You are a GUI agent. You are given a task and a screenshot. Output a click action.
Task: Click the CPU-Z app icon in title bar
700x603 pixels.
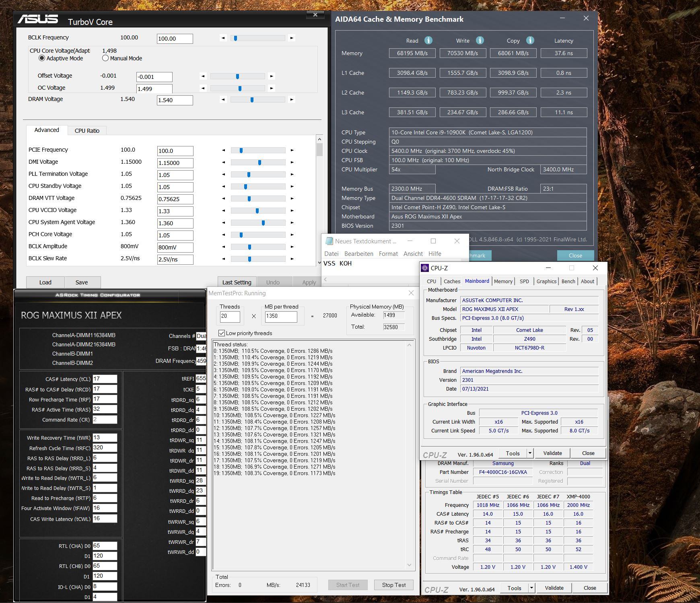pyautogui.click(x=425, y=268)
